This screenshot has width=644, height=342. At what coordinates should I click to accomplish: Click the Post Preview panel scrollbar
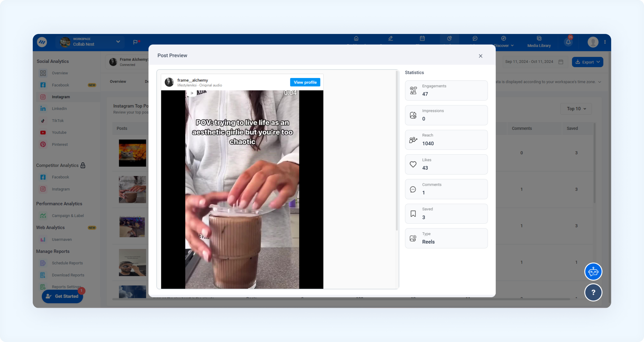click(x=397, y=151)
